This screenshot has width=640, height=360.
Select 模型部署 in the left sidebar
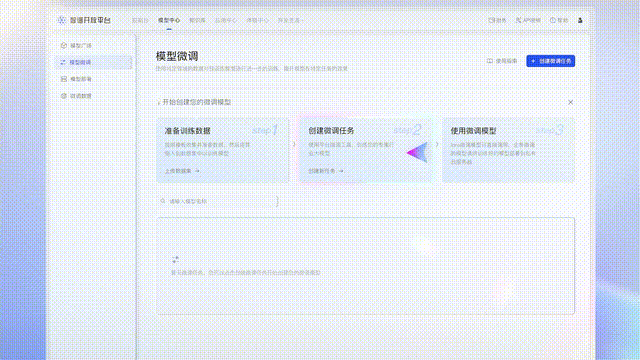tap(94, 79)
